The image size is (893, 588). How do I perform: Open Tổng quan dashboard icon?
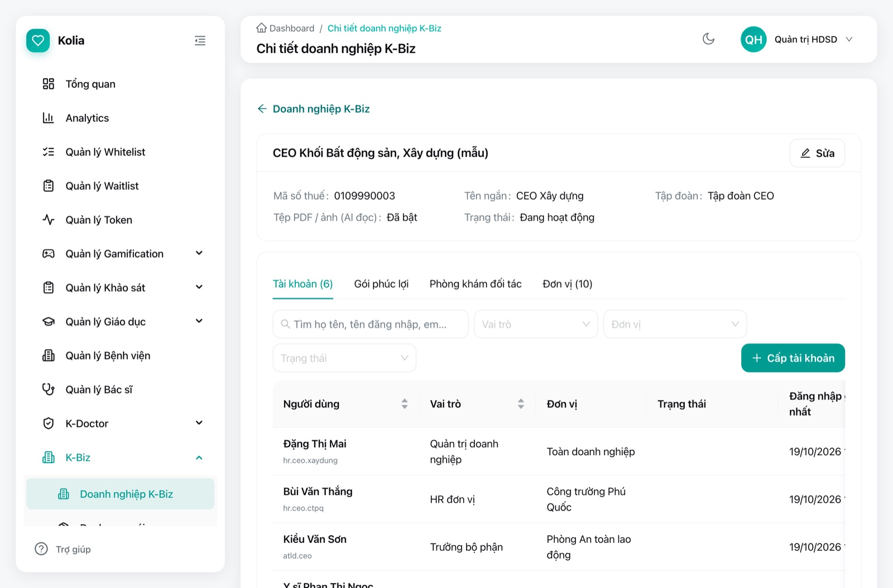click(x=49, y=84)
